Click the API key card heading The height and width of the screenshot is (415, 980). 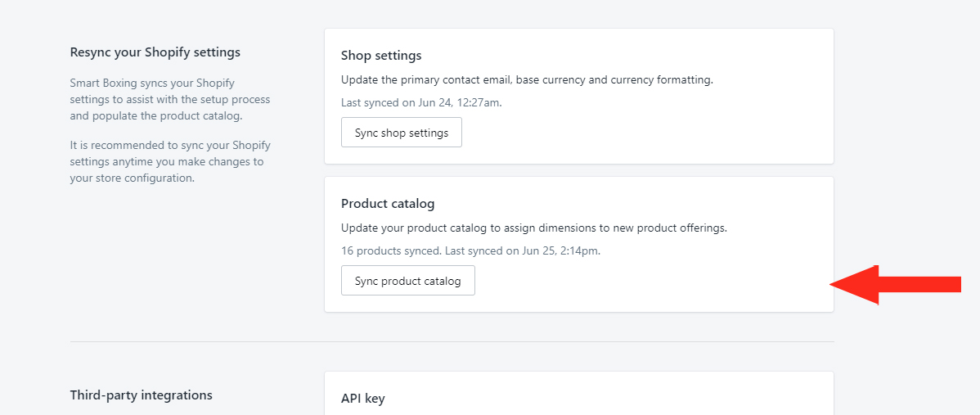363,399
